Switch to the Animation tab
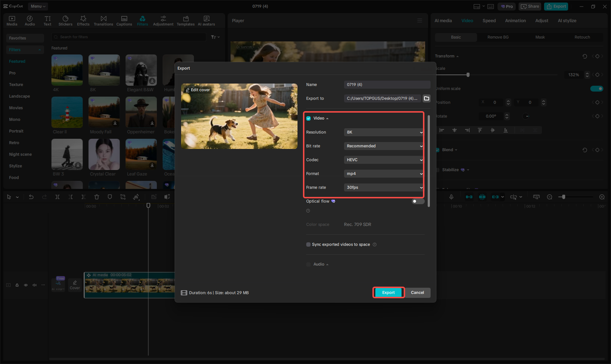 click(515, 21)
